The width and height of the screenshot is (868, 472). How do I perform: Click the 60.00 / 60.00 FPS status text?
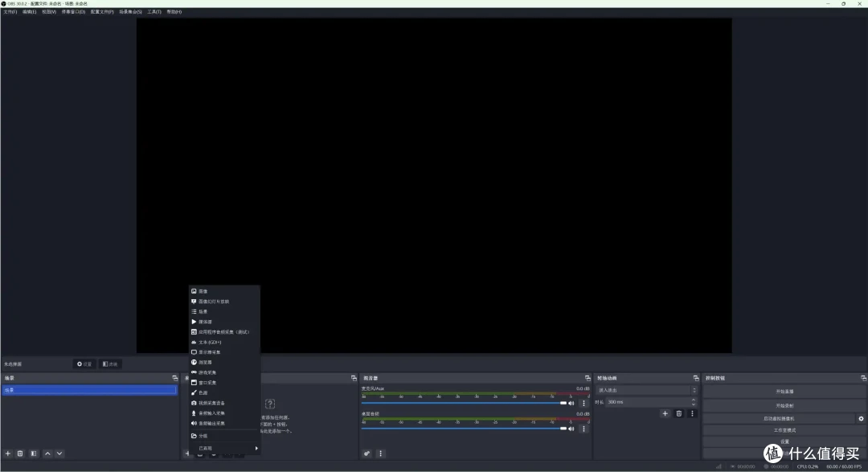(x=844, y=467)
